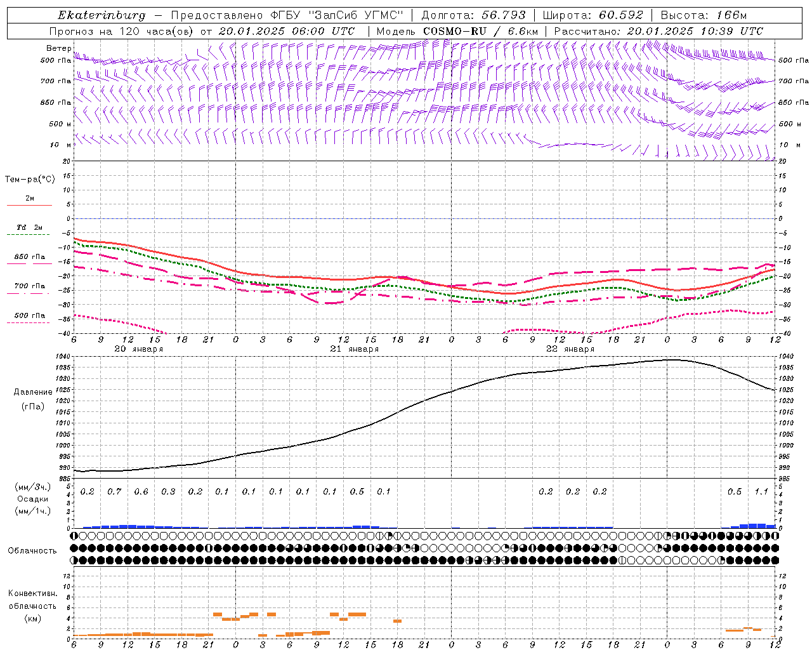The width and height of the screenshot is (812, 650).
Task: Click the "(мм/3ч.)" units label
Action: [33, 487]
